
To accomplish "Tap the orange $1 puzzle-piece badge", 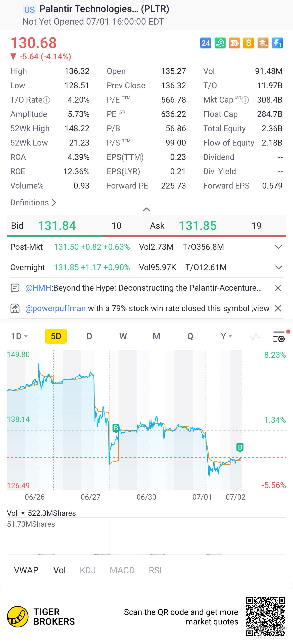I will [x=234, y=43].
